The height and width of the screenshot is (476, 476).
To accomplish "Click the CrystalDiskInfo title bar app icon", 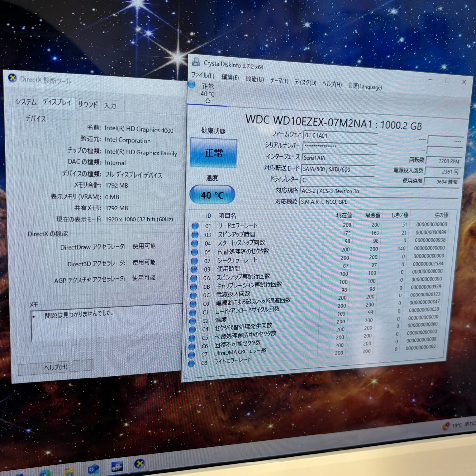I will [x=196, y=62].
